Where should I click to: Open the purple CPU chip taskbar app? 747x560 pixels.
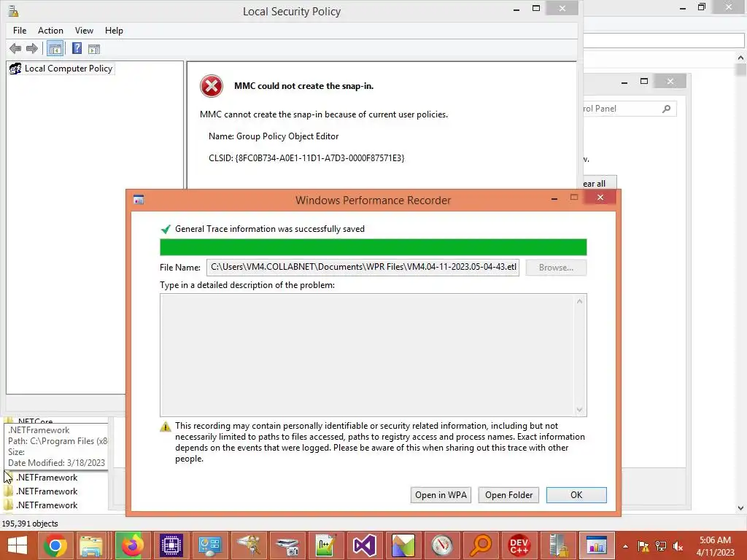[x=171, y=545]
